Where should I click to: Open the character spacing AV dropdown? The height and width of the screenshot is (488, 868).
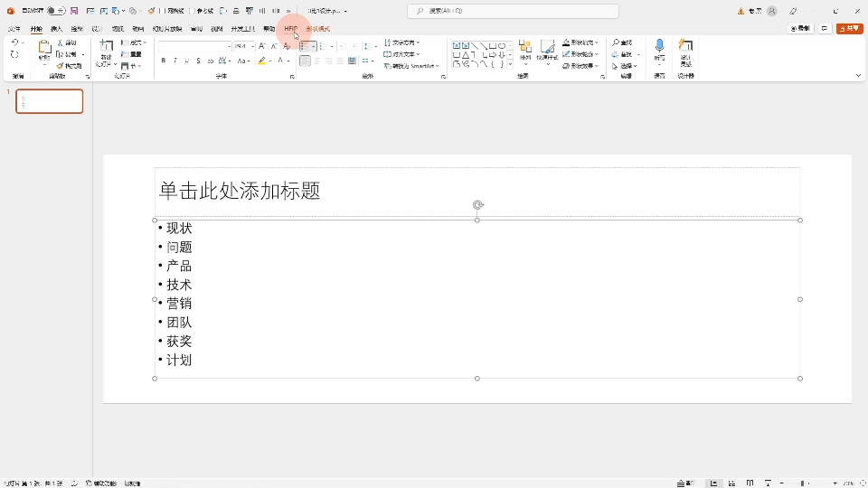pyautogui.click(x=223, y=61)
